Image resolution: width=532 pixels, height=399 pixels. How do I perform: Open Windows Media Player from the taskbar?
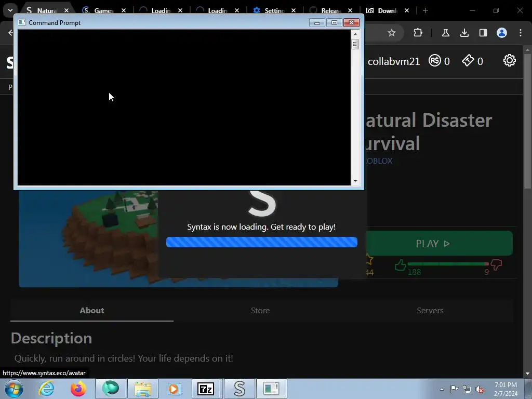tap(175, 389)
